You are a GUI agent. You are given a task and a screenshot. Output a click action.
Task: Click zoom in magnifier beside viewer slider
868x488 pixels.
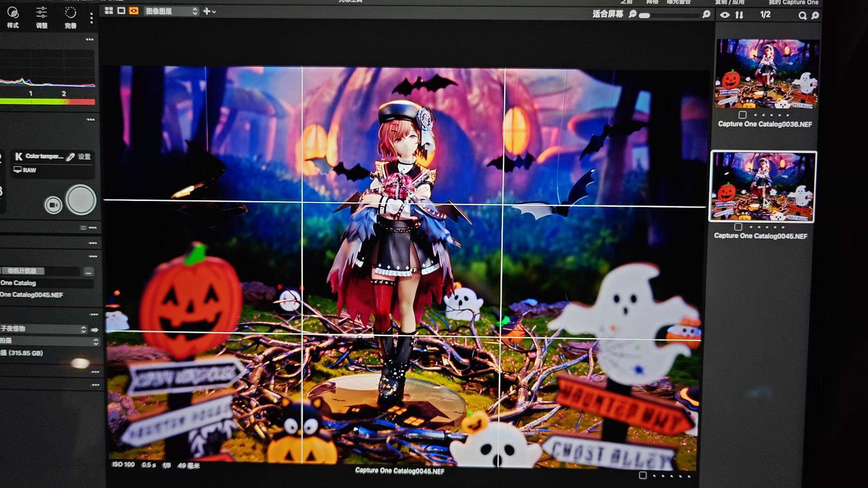click(706, 15)
